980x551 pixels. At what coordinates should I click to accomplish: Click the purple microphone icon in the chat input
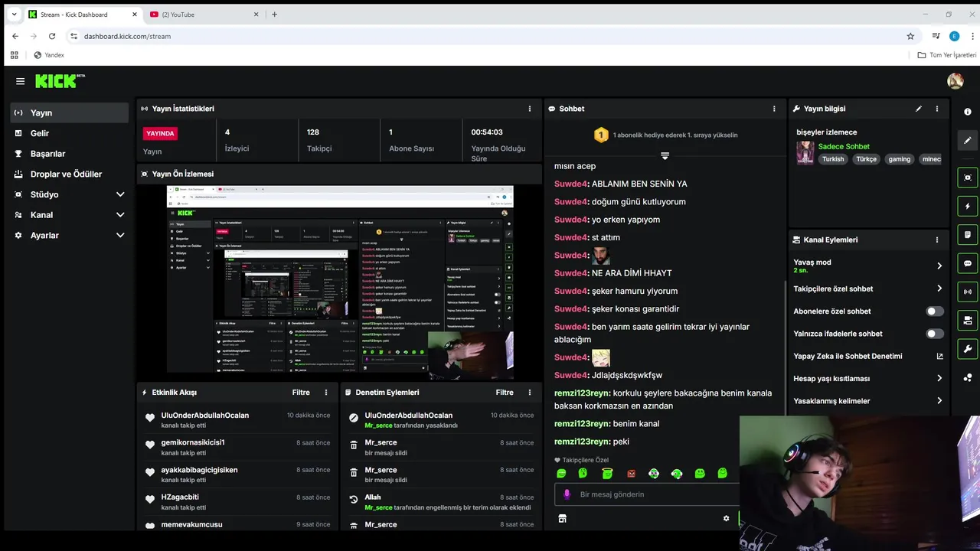(567, 494)
